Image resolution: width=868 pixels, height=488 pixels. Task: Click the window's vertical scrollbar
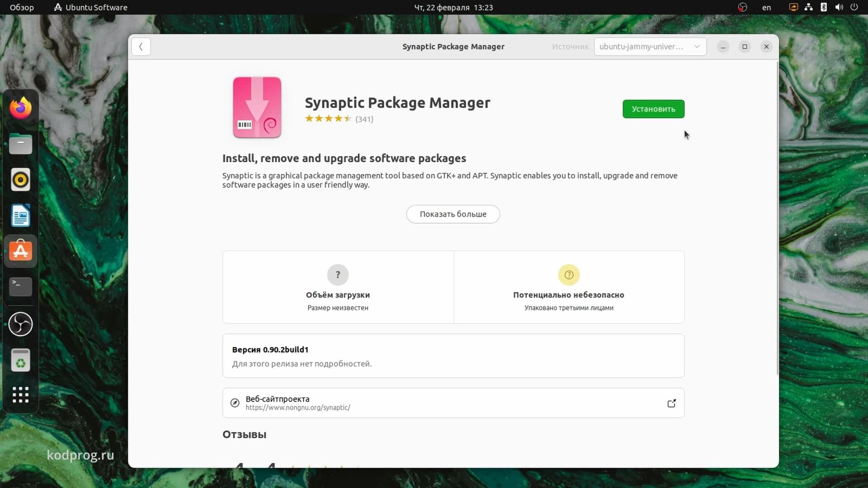click(x=777, y=219)
